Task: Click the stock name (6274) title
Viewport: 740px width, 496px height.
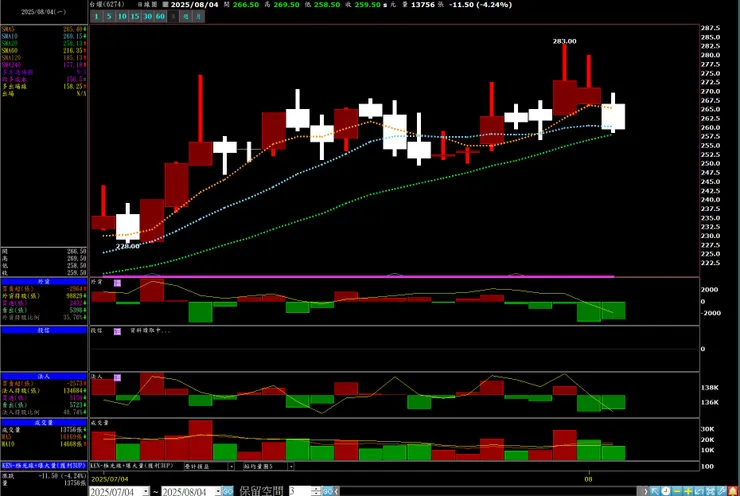Action: (107, 4)
